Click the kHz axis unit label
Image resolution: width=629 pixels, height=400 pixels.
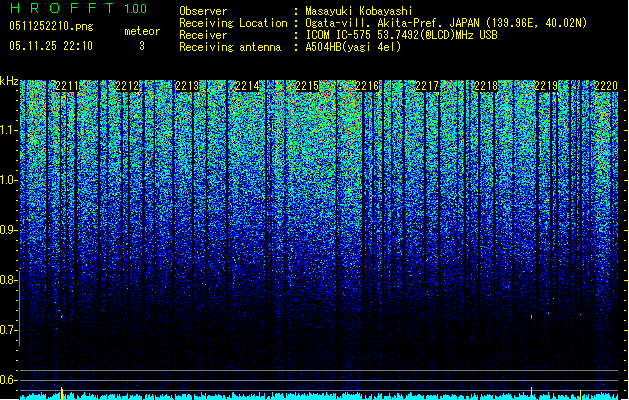point(9,81)
